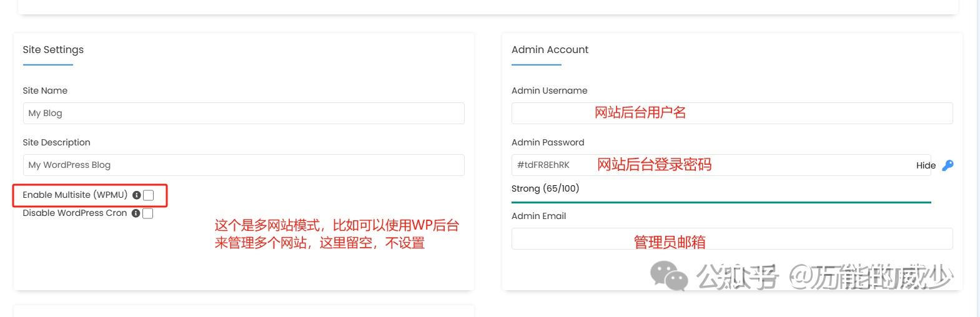Click the blue key password generator icon

point(948,165)
